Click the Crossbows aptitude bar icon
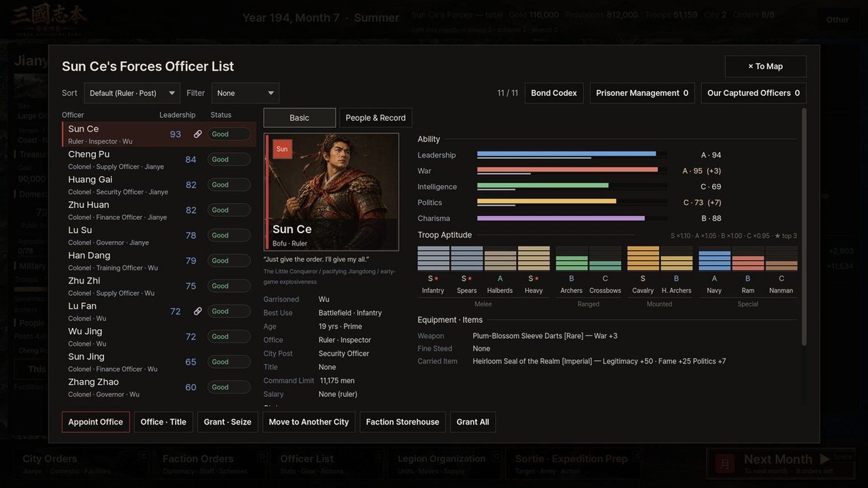Viewport: 868px width, 488px height. [605, 258]
